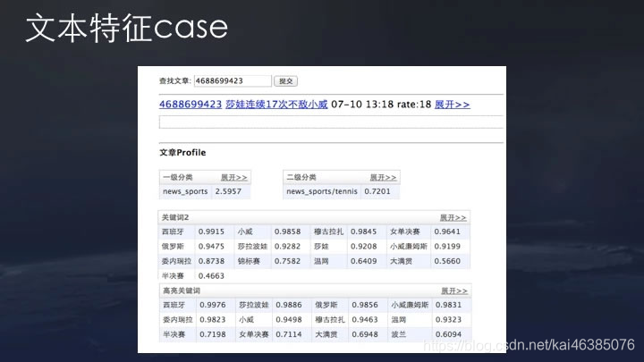This screenshot has height=362, width=644.
Task: Select the 0.9498 value in 高亮关键词
Action: (x=289, y=320)
